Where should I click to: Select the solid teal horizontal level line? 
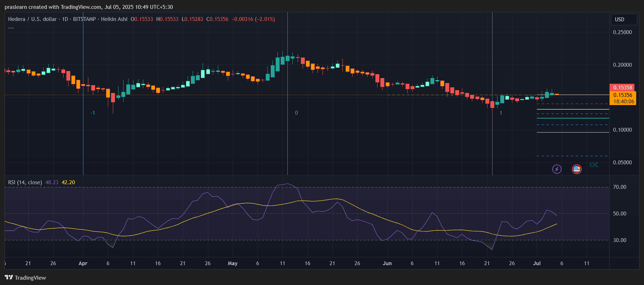coord(573,118)
